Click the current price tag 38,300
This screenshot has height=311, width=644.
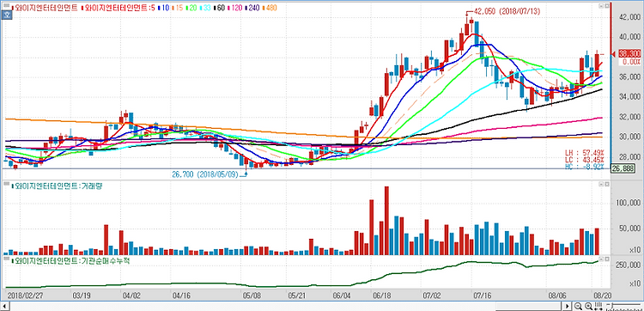[629, 54]
